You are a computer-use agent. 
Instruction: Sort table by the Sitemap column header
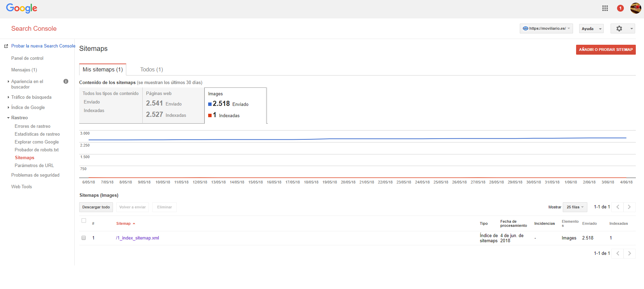coord(124,224)
